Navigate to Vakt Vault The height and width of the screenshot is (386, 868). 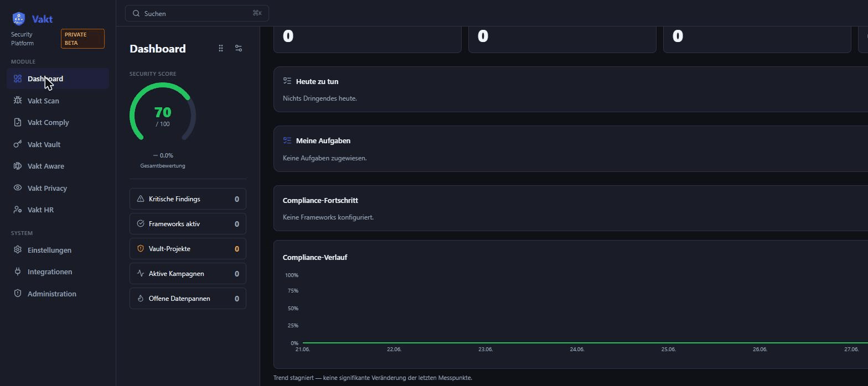click(x=58, y=144)
